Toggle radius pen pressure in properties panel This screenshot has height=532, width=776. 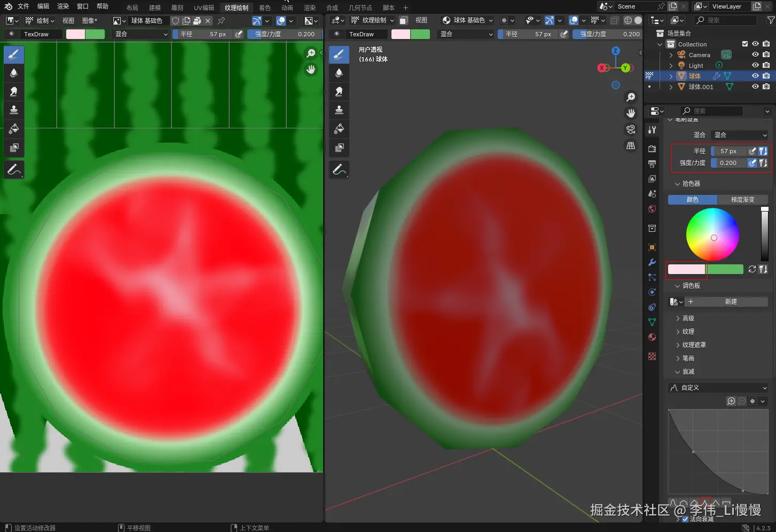[x=752, y=151]
